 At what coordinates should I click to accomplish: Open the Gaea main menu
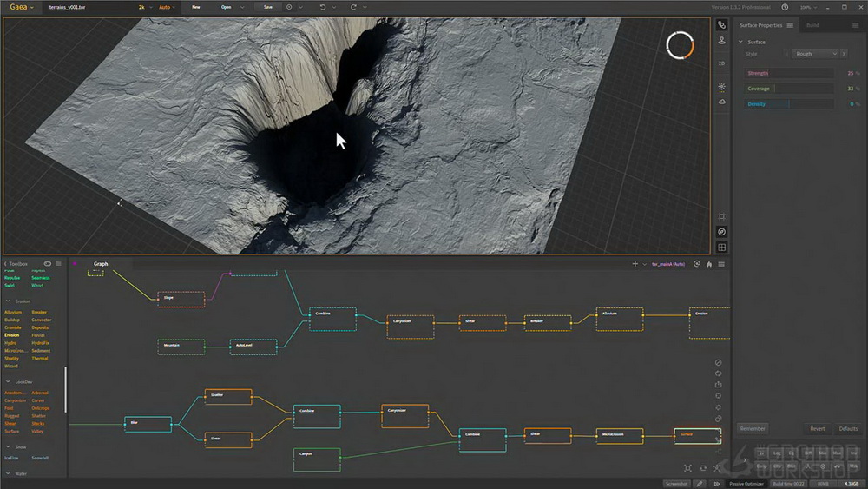point(22,7)
